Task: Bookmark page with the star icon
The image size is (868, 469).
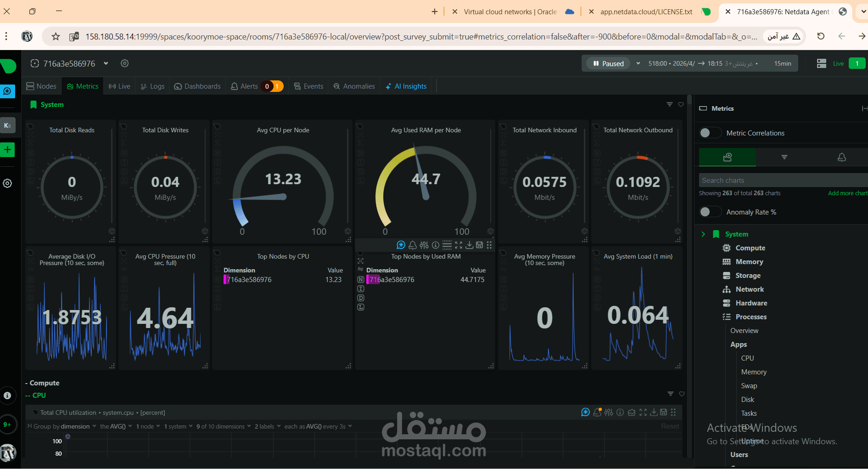Action: (x=56, y=36)
